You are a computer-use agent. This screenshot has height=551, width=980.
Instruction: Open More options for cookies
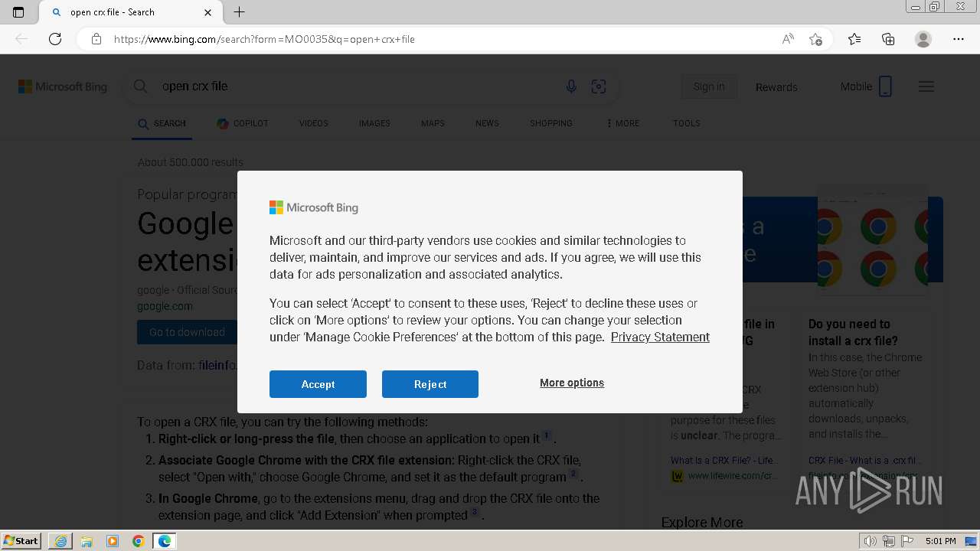572,383
